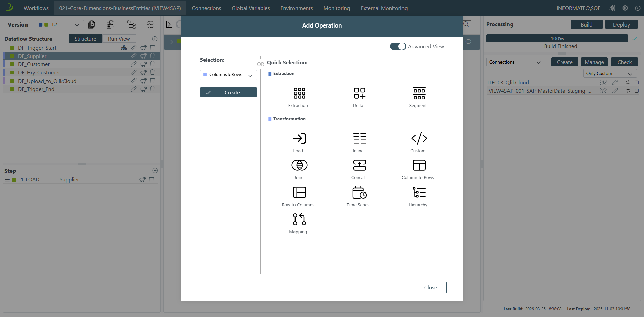
Task: Select the Join transformation icon
Action: (299, 165)
